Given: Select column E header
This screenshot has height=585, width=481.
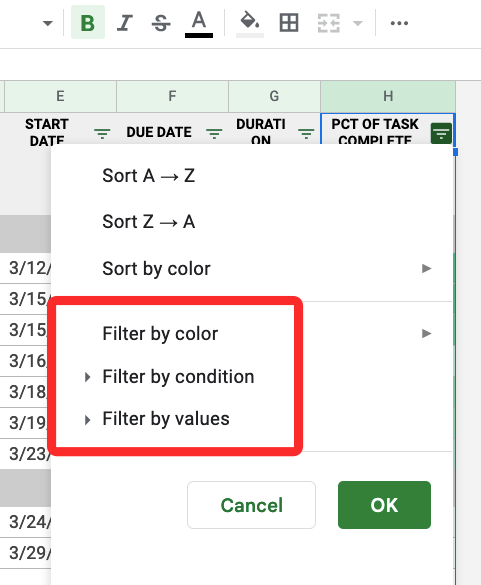Looking at the screenshot, I should pos(60,96).
